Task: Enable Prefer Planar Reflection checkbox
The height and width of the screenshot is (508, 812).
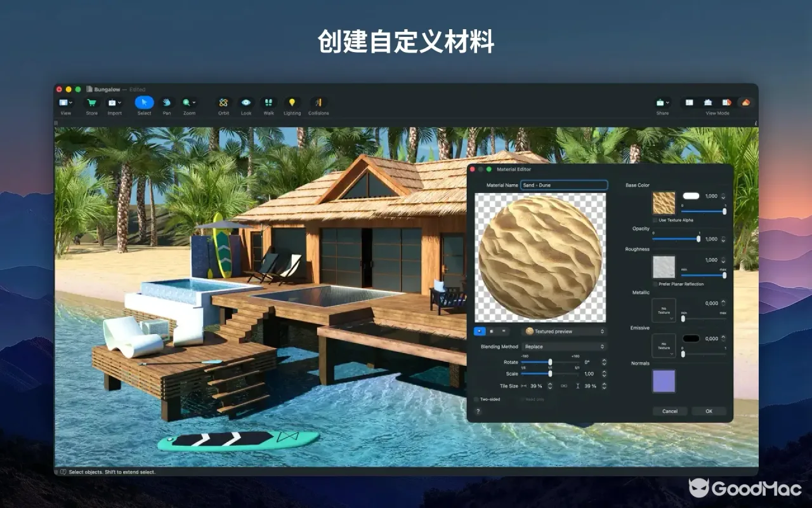Action: tap(655, 284)
